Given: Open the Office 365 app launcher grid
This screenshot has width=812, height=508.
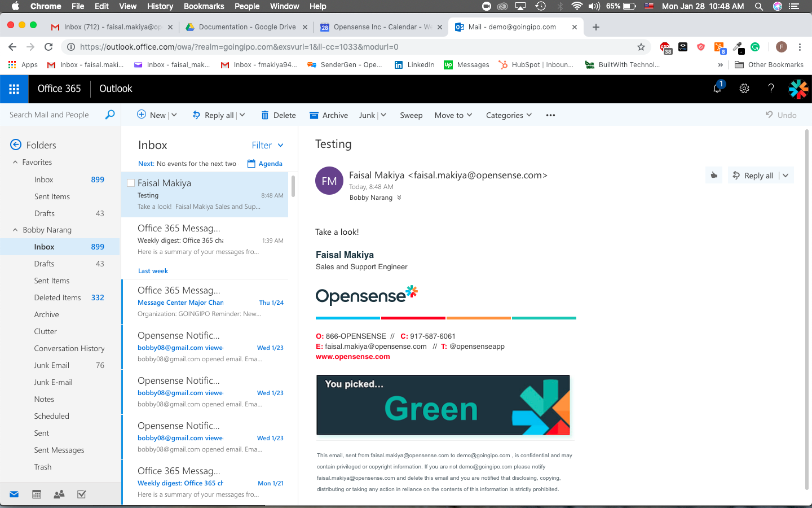Looking at the screenshot, I should (14, 89).
